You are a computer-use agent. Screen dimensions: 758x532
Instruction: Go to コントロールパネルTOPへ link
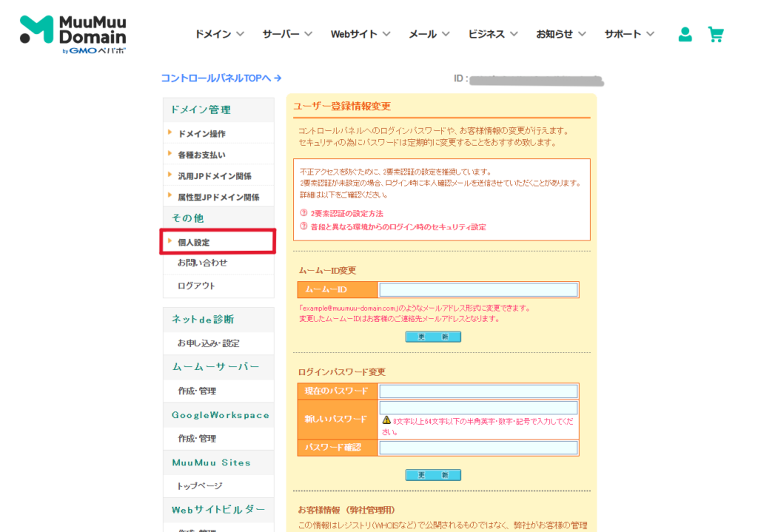(221, 78)
